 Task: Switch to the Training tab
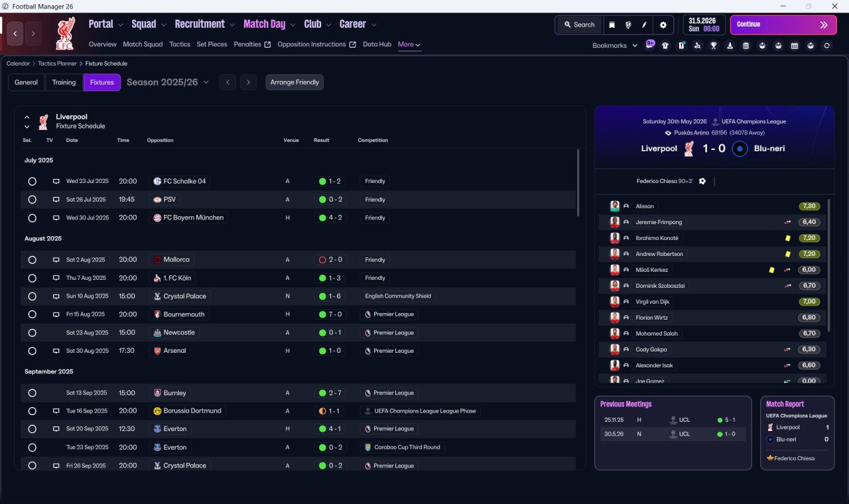pyautogui.click(x=64, y=82)
